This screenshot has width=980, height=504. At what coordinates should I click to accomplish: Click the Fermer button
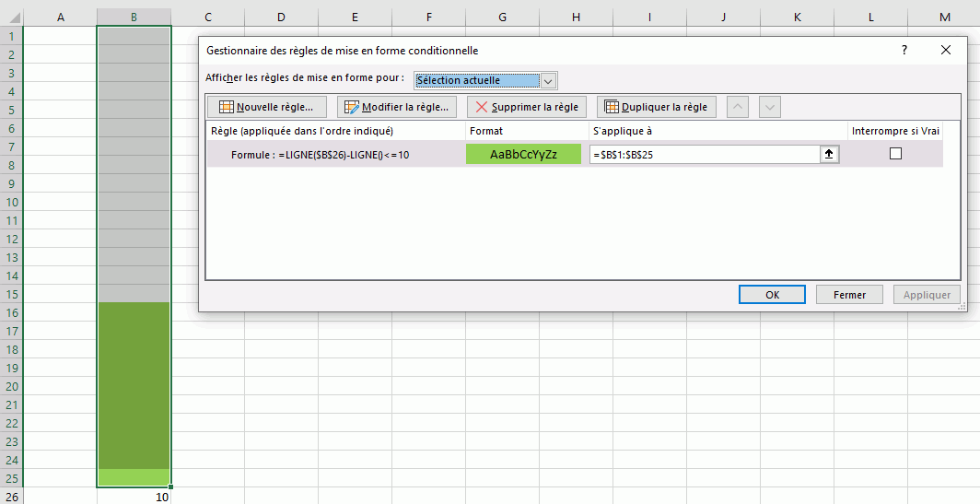pos(849,295)
